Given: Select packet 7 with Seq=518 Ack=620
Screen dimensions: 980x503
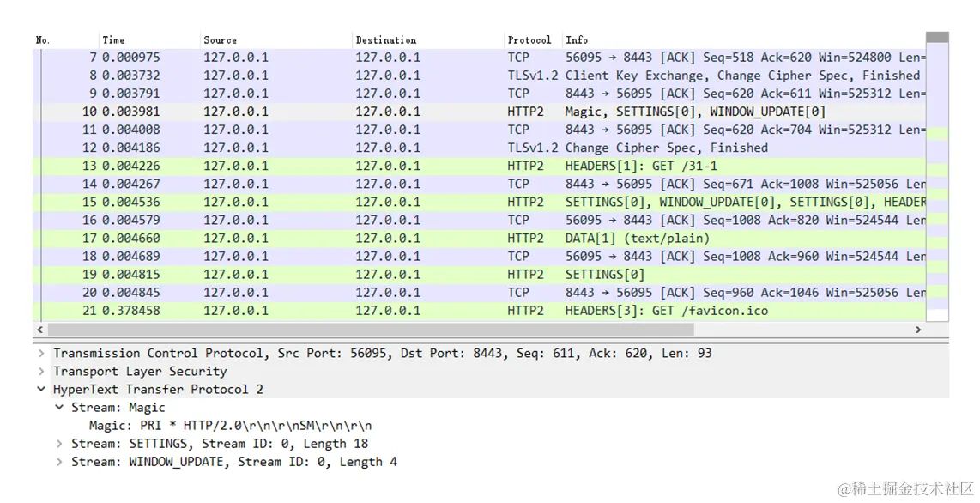Looking at the screenshot, I should (479, 58).
